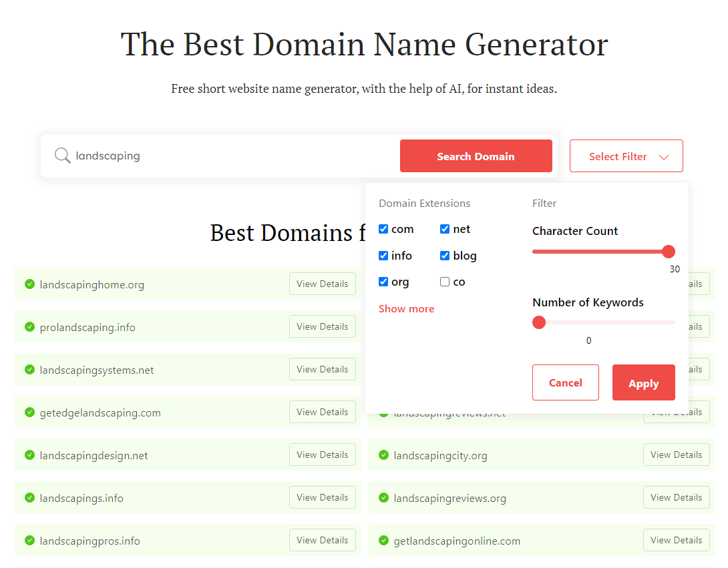Image resolution: width=728 pixels, height=568 pixels.
Task: Toggle the net extension checkbox
Action: [x=445, y=229]
